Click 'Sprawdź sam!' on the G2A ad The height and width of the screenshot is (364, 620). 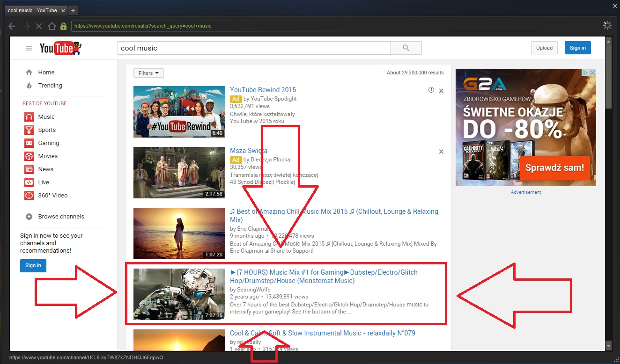pyautogui.click(x=555, y=167)
